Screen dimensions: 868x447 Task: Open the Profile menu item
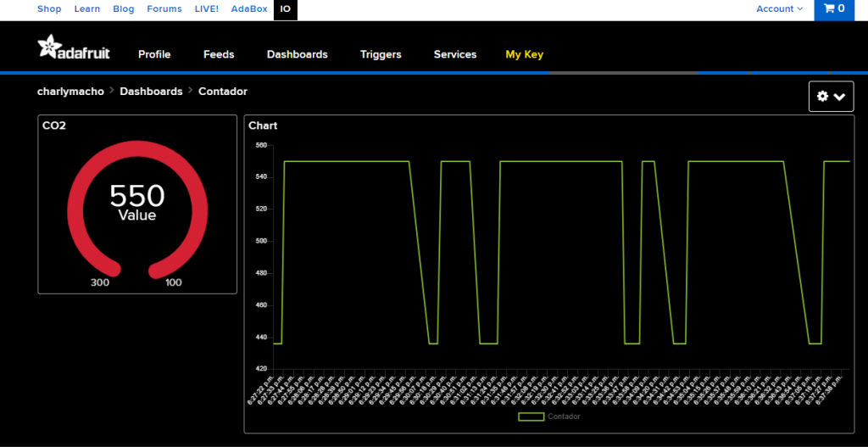(x=154, y=54)
